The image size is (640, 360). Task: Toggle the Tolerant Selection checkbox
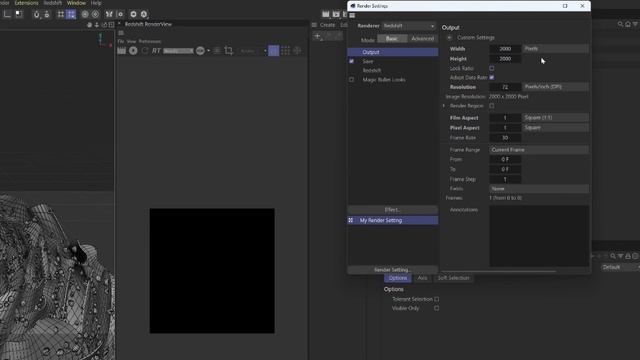(x=437, y=299)
